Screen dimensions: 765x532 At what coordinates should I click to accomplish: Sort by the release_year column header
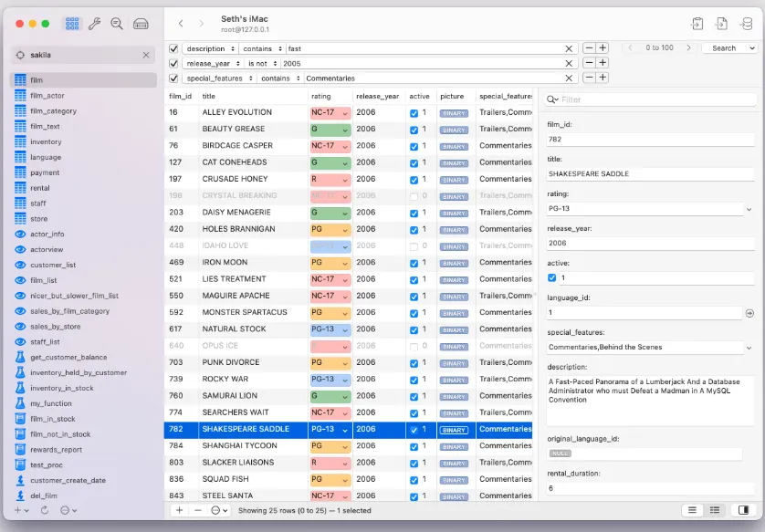click(378, 96)
